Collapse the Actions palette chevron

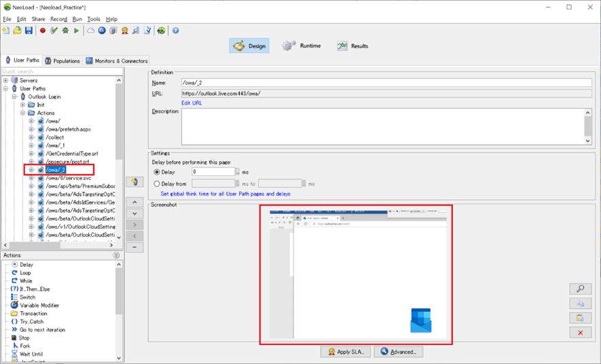point(116,255)
